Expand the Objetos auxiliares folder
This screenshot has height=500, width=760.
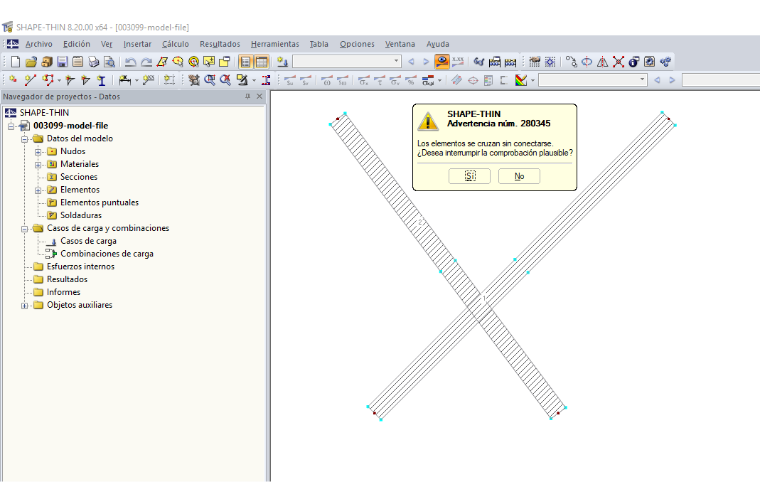(x=24, y=305)
